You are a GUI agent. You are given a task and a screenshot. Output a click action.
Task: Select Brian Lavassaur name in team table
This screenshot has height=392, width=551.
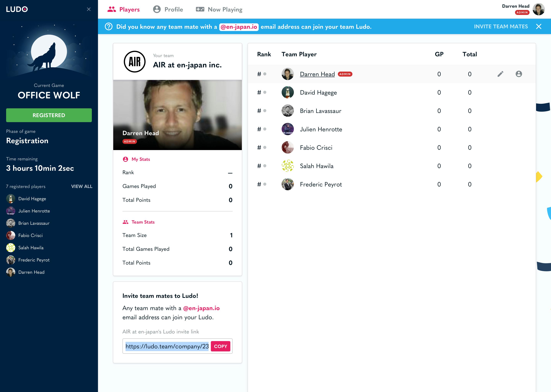point(321,111)
